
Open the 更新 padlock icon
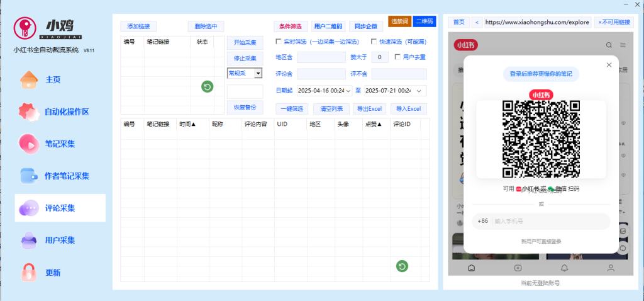(x=29, y=272)
